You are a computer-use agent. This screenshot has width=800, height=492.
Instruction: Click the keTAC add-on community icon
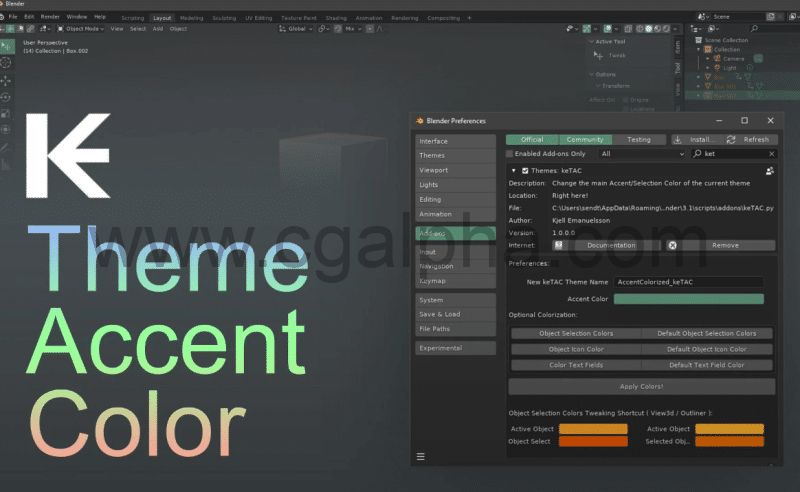[x=769, y=171]
